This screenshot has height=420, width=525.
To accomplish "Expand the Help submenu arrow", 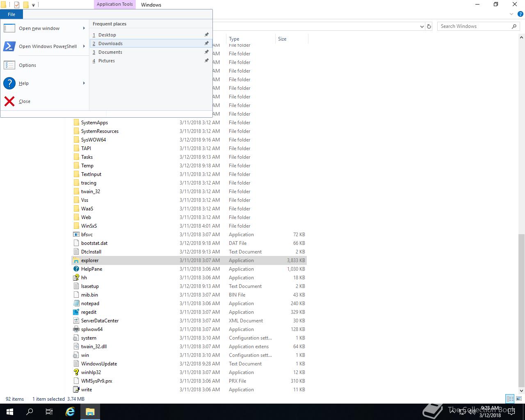I will (84, 83).
